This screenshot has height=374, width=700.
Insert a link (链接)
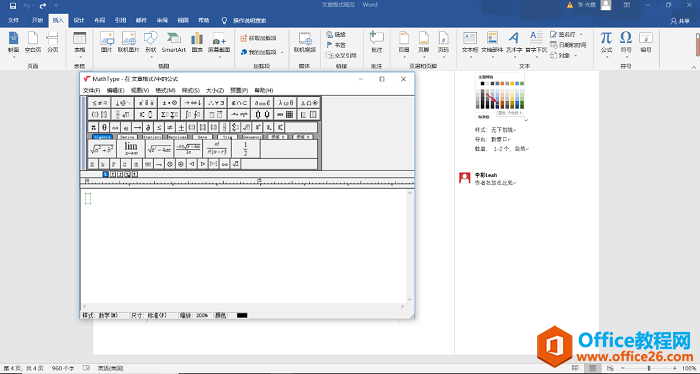pyautogui.click(x=336, y=34)
